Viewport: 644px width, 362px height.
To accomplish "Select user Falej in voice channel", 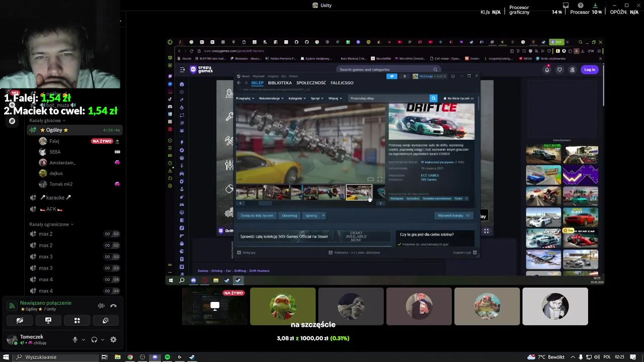I will pos(79,141).
